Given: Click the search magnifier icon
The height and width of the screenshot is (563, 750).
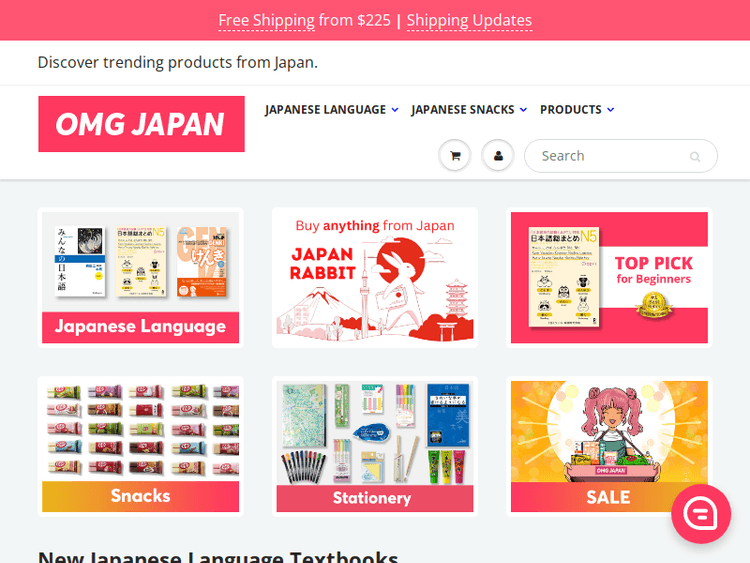Looking at the screenshot, I should pyautogui.click(x=695, y=156).
